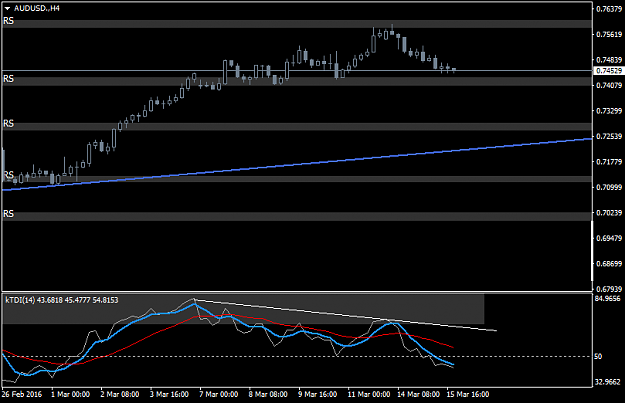Click the 0.74839 price axis label

click(x=609, y=60)
